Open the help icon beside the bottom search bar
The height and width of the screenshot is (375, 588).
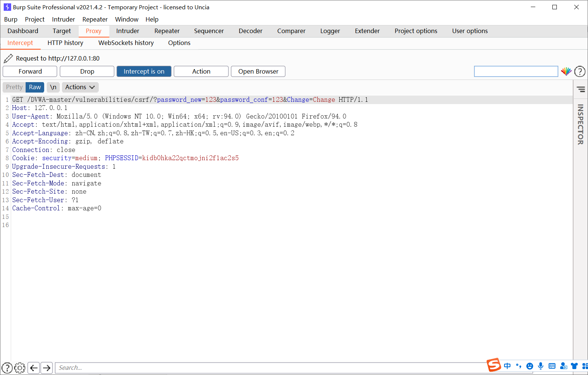click(7, 368)
